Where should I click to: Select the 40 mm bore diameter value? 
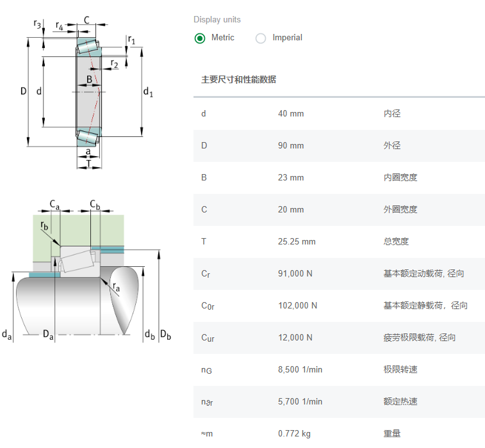pos(291,114)
